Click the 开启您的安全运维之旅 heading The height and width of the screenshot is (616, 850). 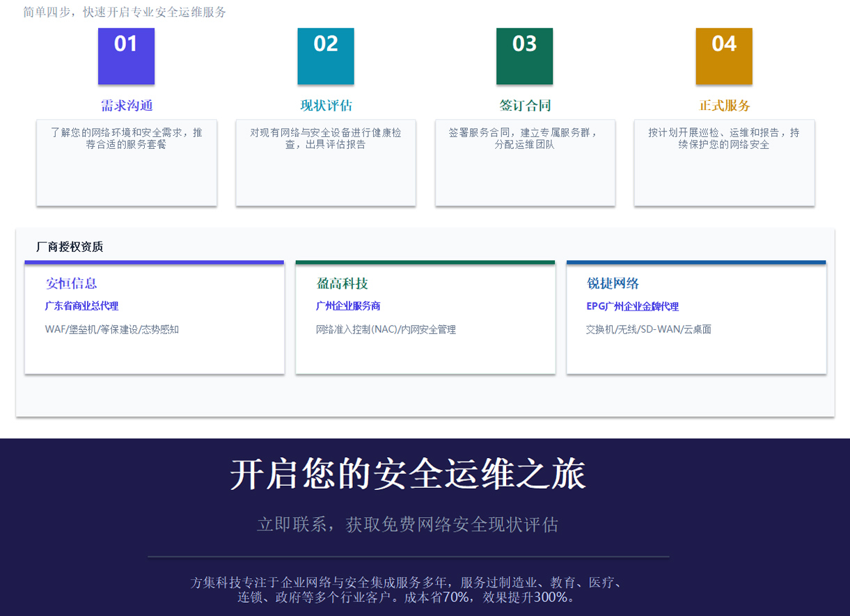(x=408, y=475)
